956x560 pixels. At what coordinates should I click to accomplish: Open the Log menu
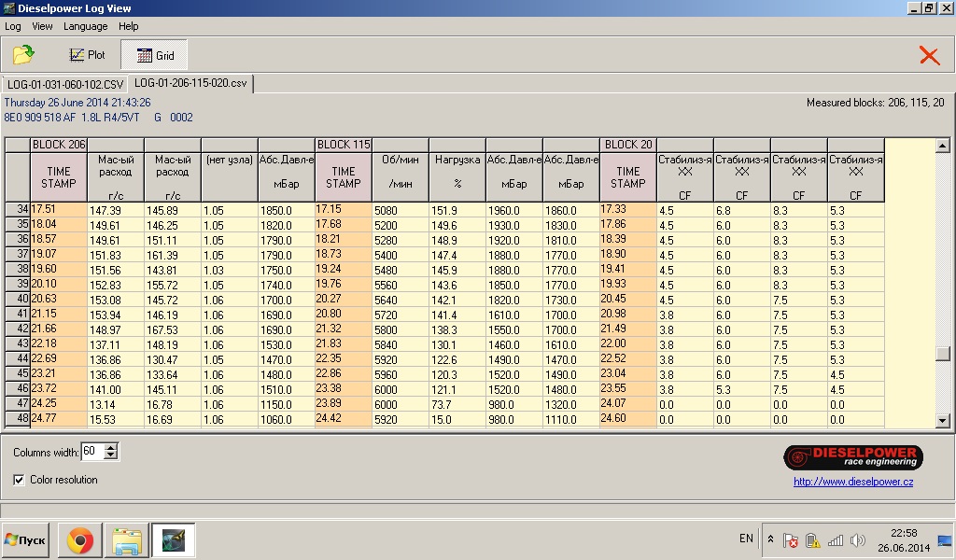pos(13,26)
